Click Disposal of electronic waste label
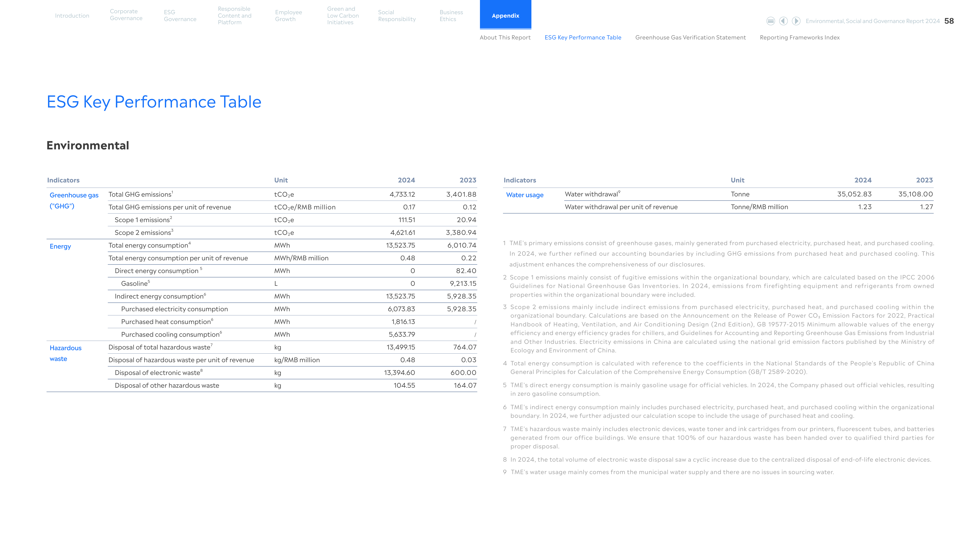980x551 pixels. tap(159, 373)
